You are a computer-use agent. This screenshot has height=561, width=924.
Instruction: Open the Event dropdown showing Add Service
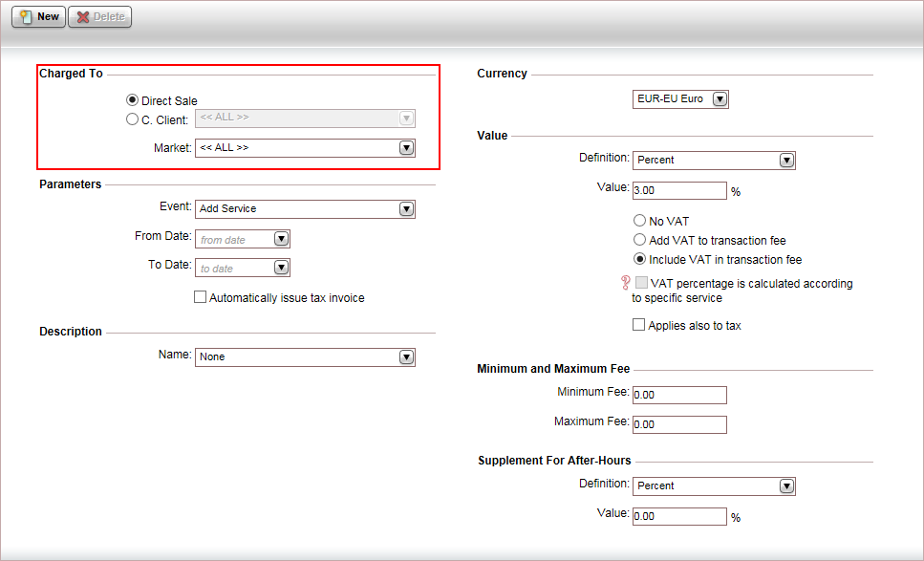[x=305, y=208]
